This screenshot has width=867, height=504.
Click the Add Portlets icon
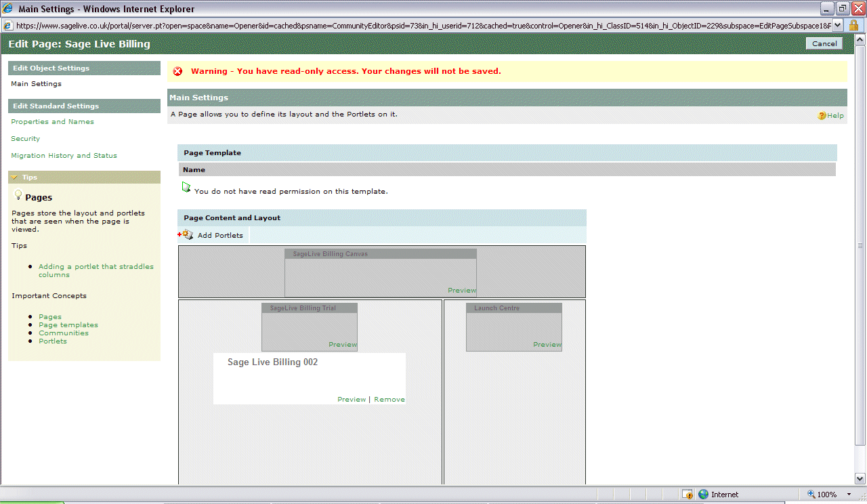(x=186, y=235)
